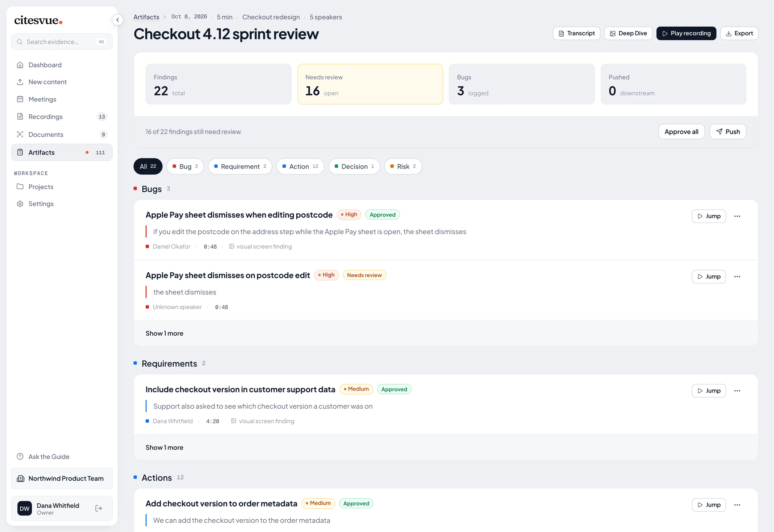Viewport: 774px width, 532px height.
Task: Focus the Search evidence field
Action: [62, 42]
